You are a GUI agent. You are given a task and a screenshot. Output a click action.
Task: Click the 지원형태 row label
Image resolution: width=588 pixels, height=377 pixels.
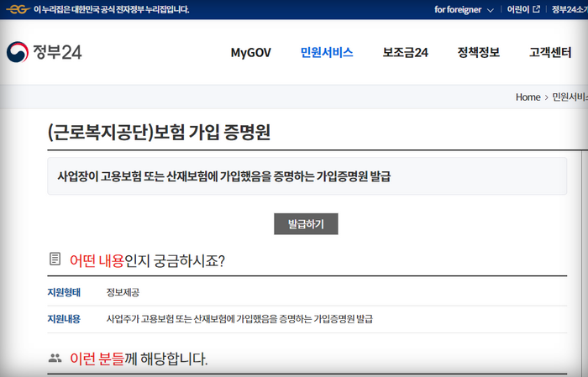coord(64,292)
